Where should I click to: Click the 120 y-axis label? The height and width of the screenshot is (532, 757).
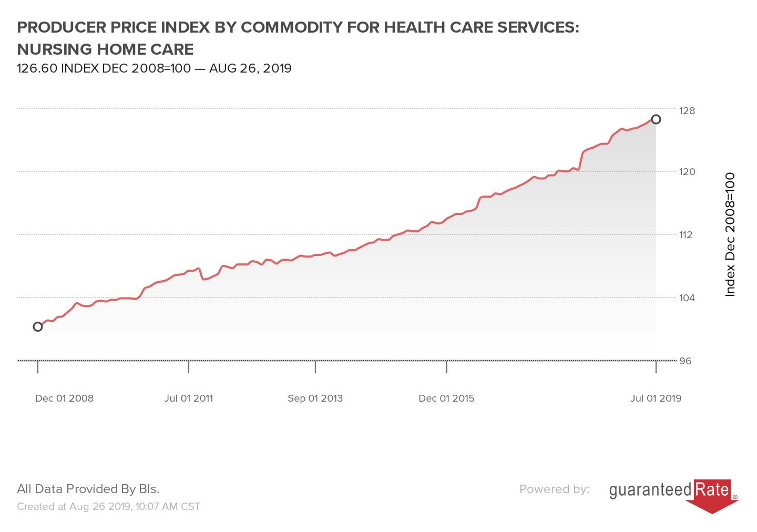(x=687, y=171)
